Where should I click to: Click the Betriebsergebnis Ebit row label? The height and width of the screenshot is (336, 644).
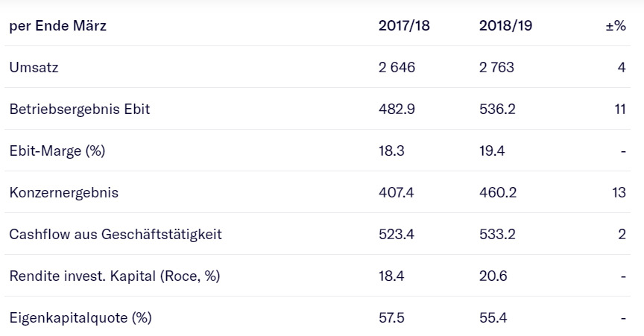[x=80, y=110]
